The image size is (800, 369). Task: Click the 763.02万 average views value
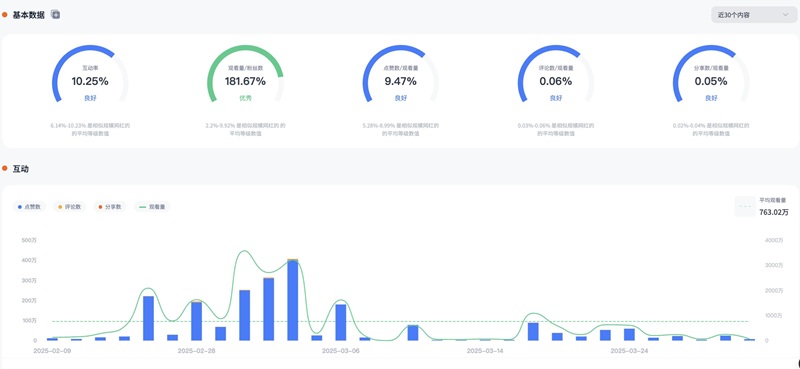tap(773, 212)
